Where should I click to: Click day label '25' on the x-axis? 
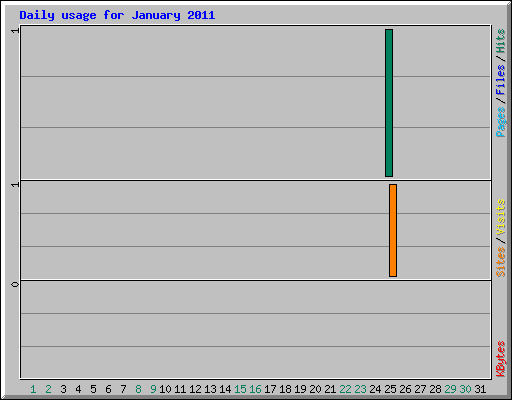[x=390, y=389]
